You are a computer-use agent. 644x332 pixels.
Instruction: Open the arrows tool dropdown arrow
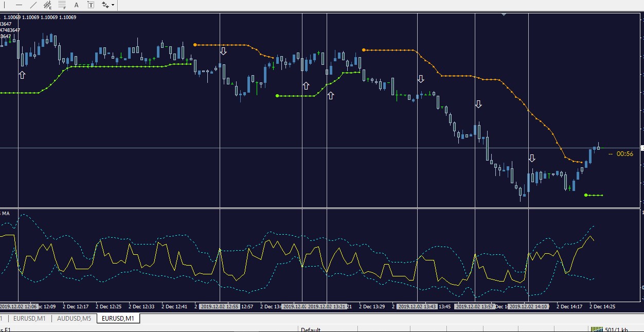tap(113, 5)
